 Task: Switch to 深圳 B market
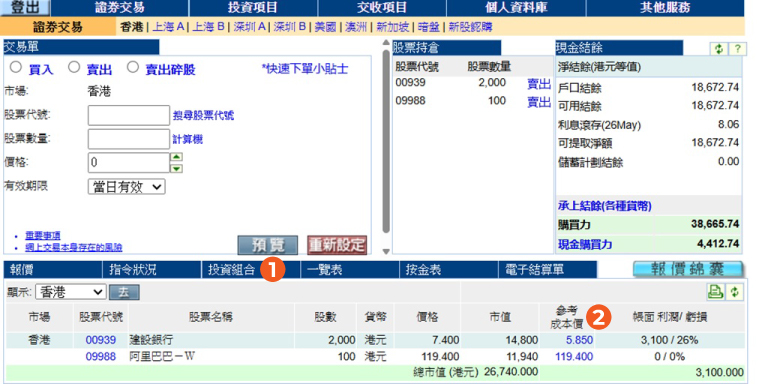click(289, 27)
